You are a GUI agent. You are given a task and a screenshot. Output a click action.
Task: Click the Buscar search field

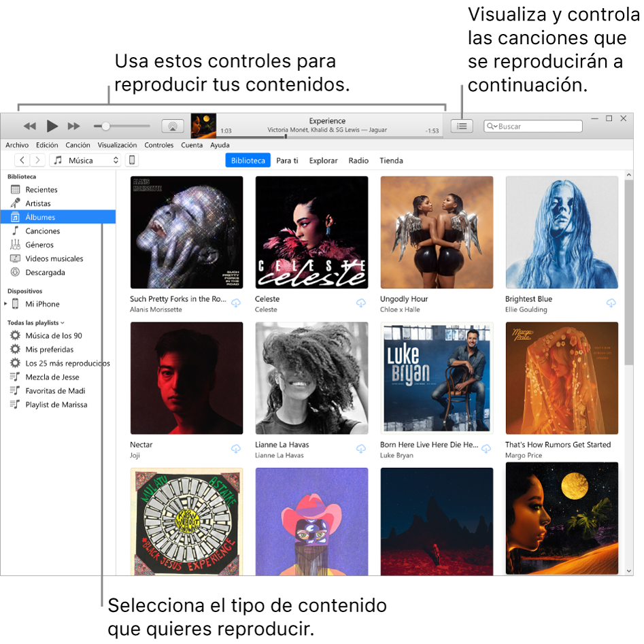pos(533,126)
